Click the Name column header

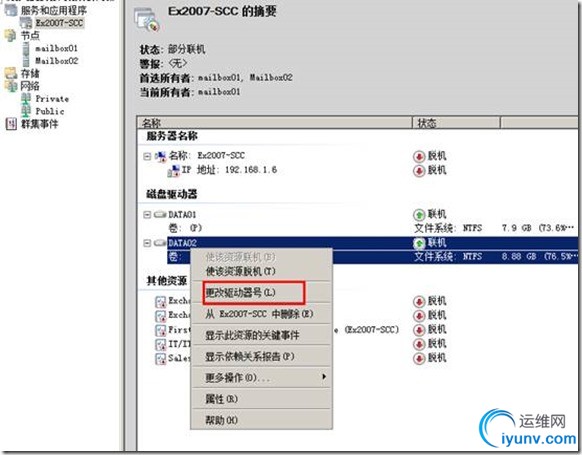275,123
